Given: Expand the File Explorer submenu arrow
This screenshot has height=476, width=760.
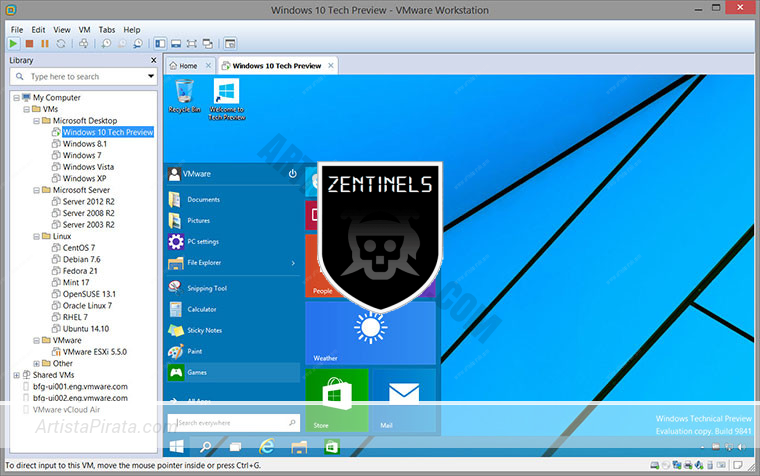Looking at the screenshot, I should (293, 263).
